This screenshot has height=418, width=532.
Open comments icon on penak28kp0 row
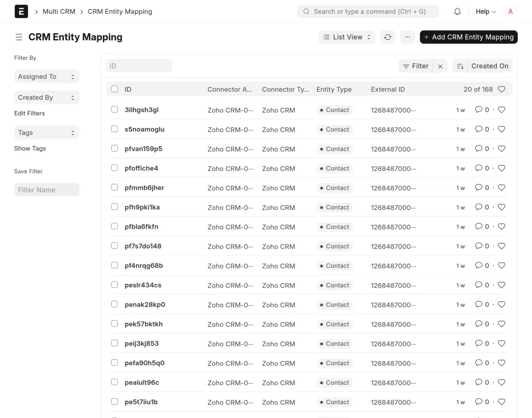click(x=478, y=305)
